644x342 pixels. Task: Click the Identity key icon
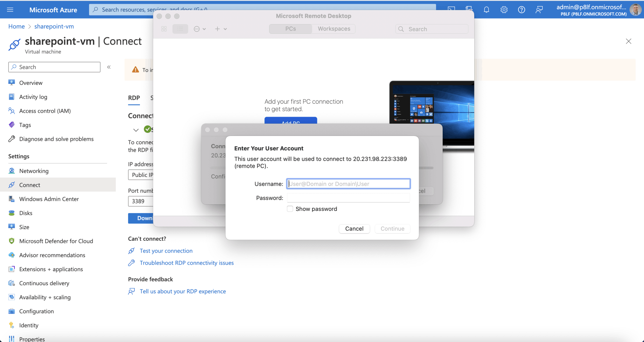tap(12, 325)
